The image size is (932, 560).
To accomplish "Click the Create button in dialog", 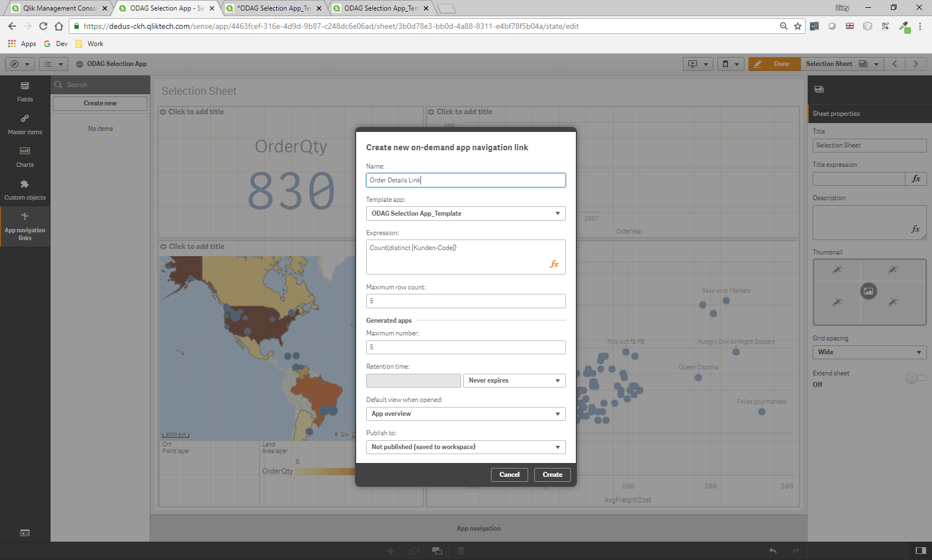I will coord(553,475).
